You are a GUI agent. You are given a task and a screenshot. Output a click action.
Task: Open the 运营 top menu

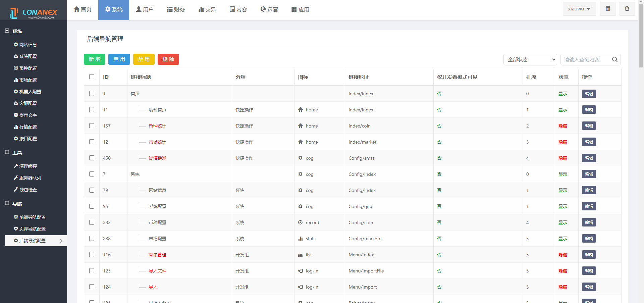point(269,9)
